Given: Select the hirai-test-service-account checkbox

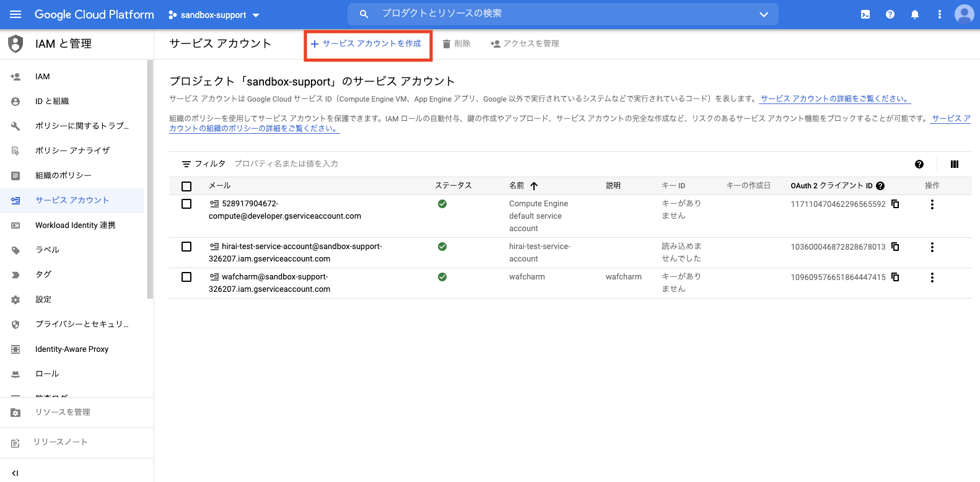Looking at the screenshot, I should click(x=186, y=247).
